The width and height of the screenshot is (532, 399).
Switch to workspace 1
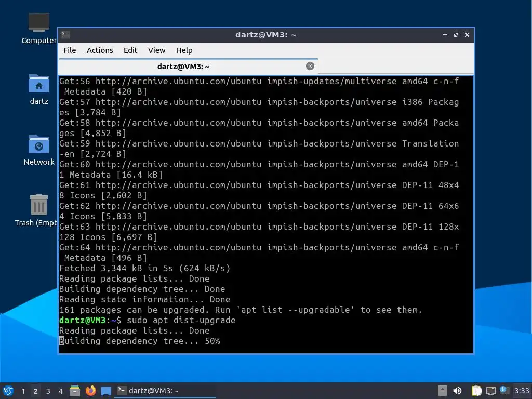click(23, 391)
